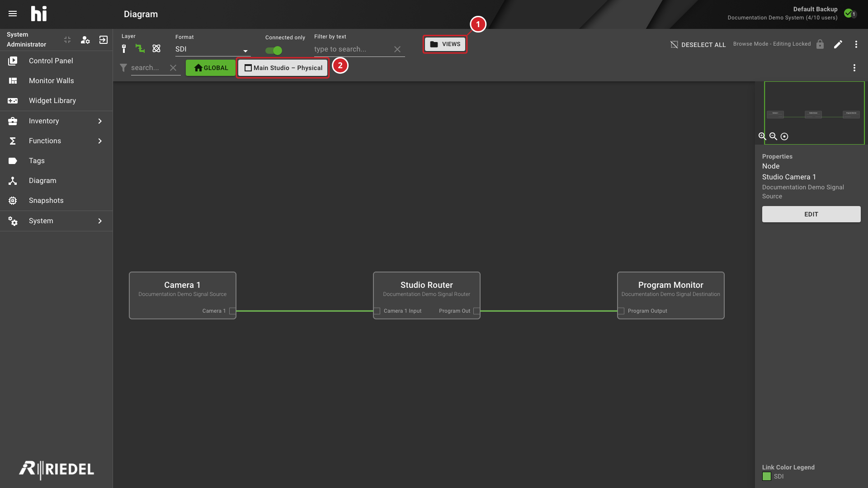Reset diagram zoom to center
Viewport: 868px width, 488px height.
click(784, 136)
